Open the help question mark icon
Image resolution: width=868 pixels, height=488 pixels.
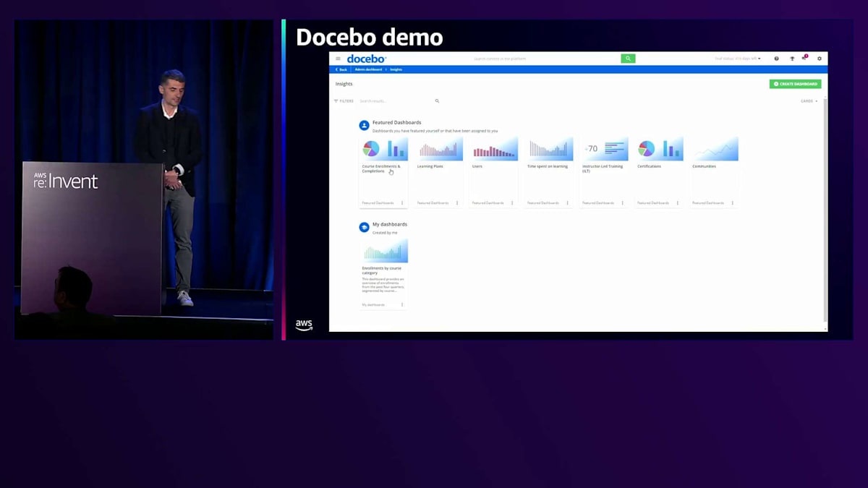pos(777,59)
